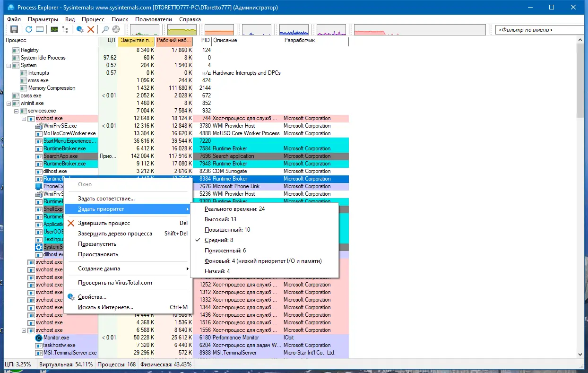Image resolution: width=588 pixels, height=373 pixels.
Task: Sort by the PID column header
Action: 202,41
